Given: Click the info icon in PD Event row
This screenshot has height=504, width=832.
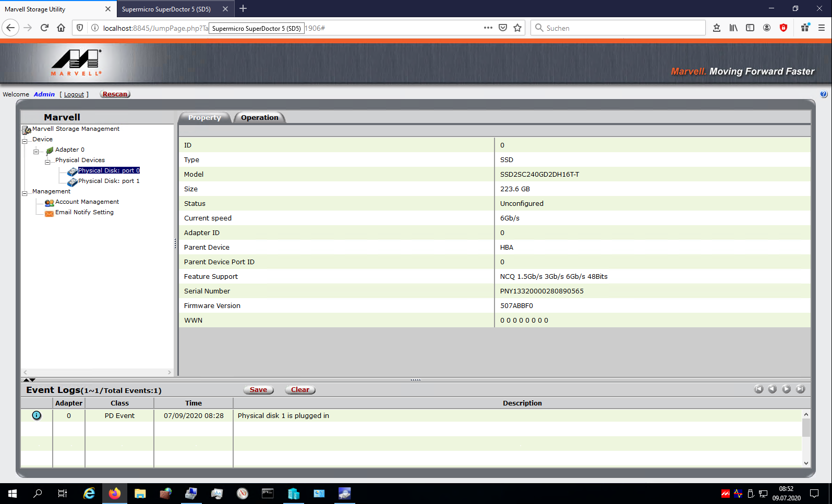Looking at the screenshot, I should point(37,415).
